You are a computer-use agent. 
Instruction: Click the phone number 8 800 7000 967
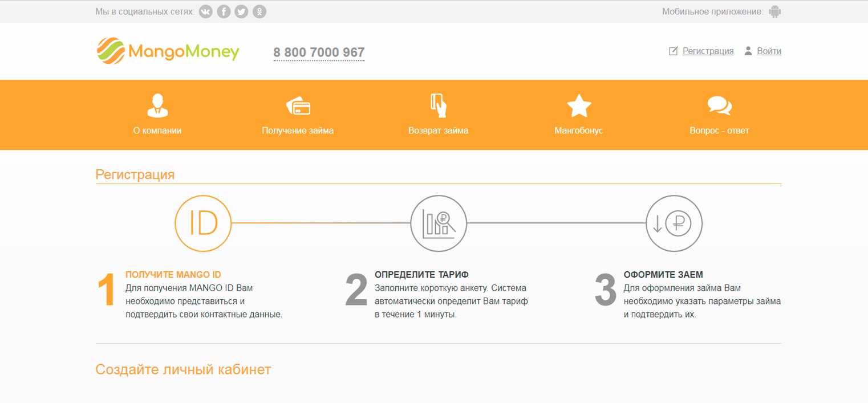(x=319, y=52)
